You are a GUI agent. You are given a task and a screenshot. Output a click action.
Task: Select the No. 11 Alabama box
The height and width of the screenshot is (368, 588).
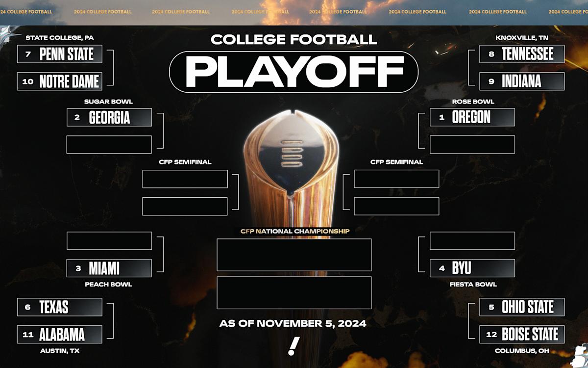pyautogui.click(x=60, y=335)
